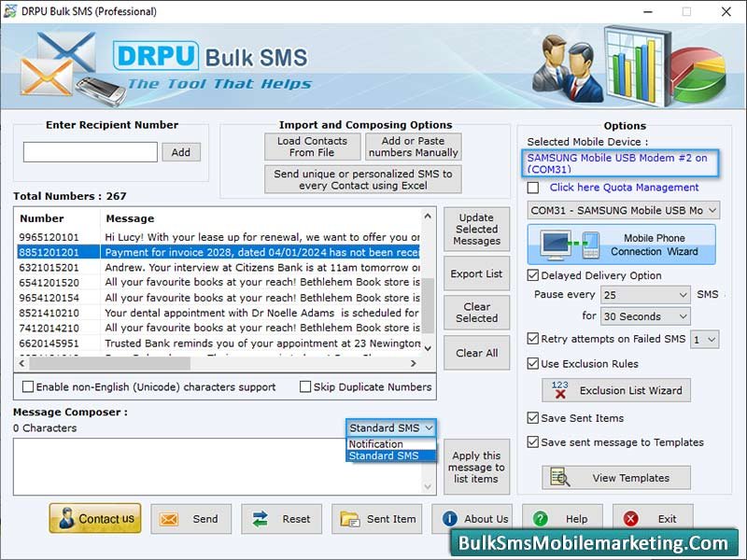Click the Sent Item folder icon
Screen dimensions: 747x560
[350, 519]
